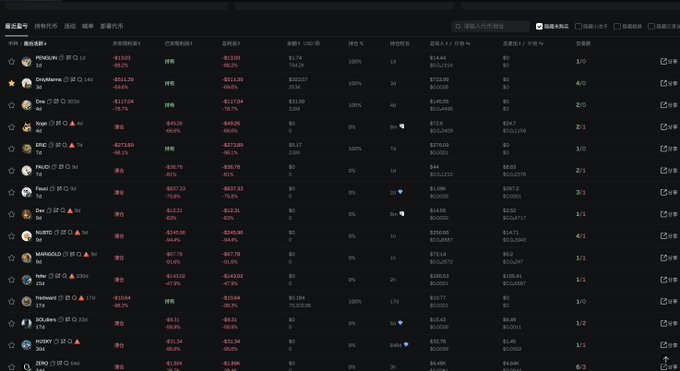Copy the Dex token address

(49, 210)
